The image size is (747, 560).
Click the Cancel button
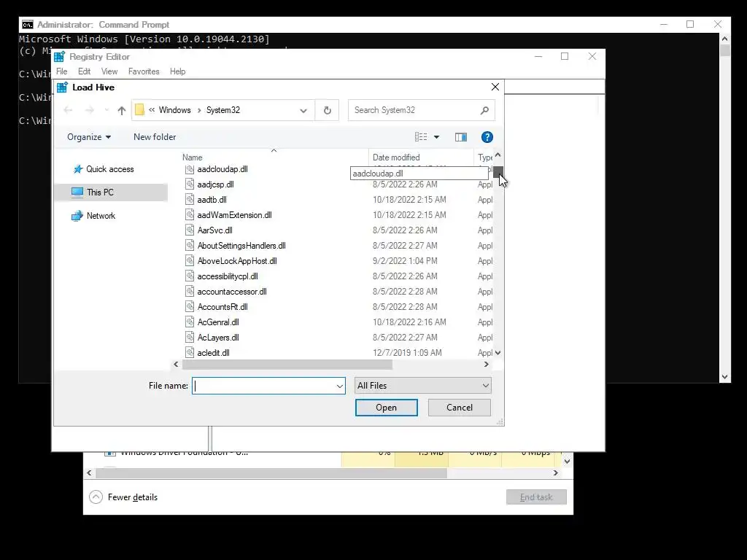pos(460,408)
